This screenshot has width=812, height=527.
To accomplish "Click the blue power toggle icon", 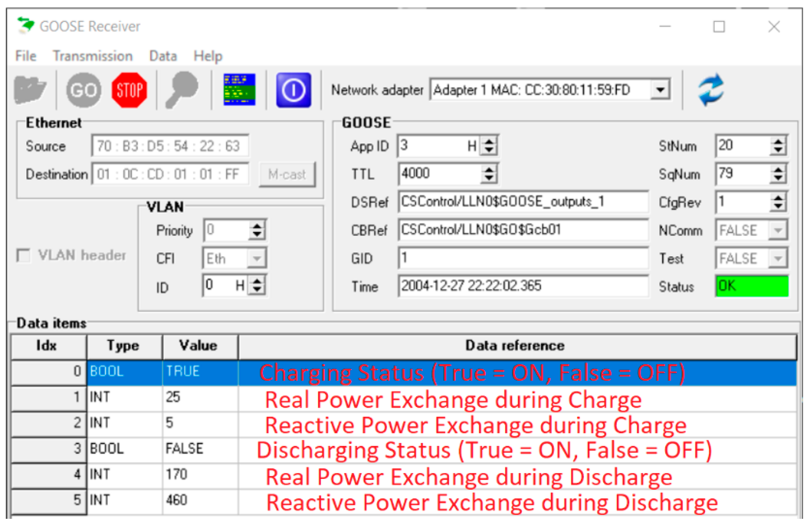I will click(x=294, y=90).
